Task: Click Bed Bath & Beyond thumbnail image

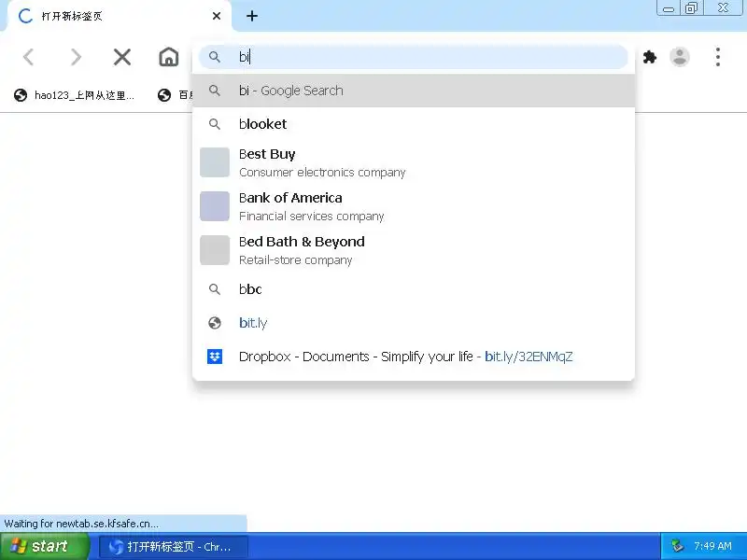Action: [215, 250]
